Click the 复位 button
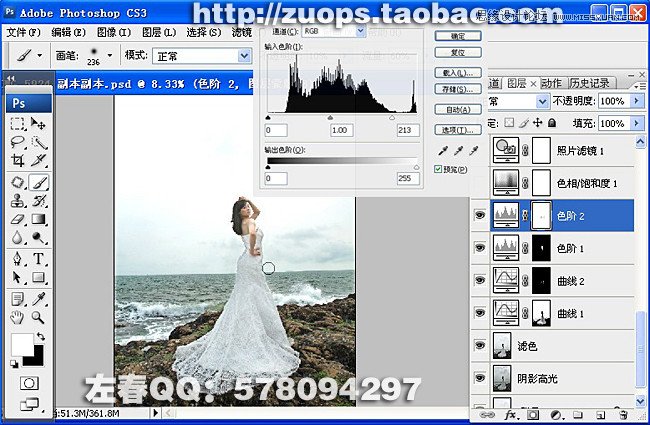This screenshot has width=650, height=425. pyautogui.click(x=458, y=53)
